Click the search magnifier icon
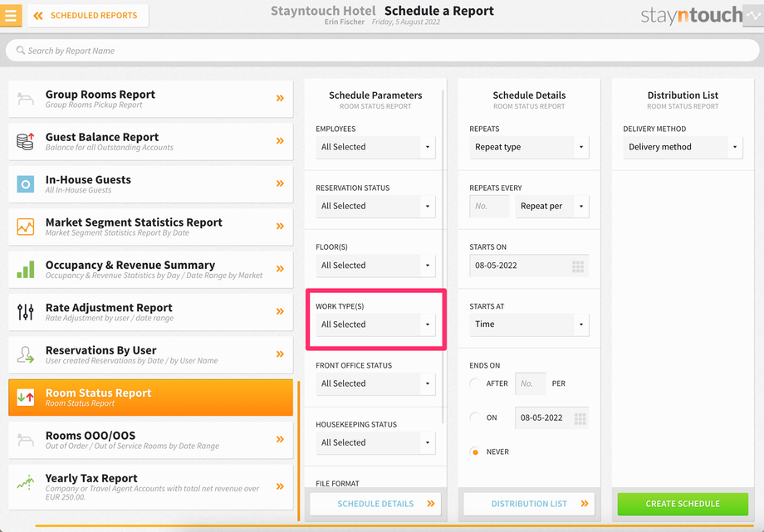Viewport: 764px width, 532px height. 21,50
